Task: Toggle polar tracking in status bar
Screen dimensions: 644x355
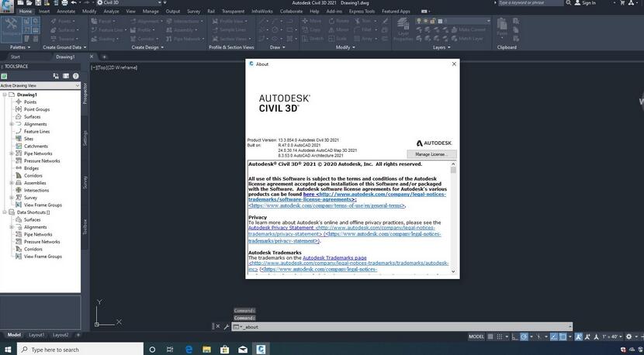Action: pyautogui.click(x=524, y=336)
